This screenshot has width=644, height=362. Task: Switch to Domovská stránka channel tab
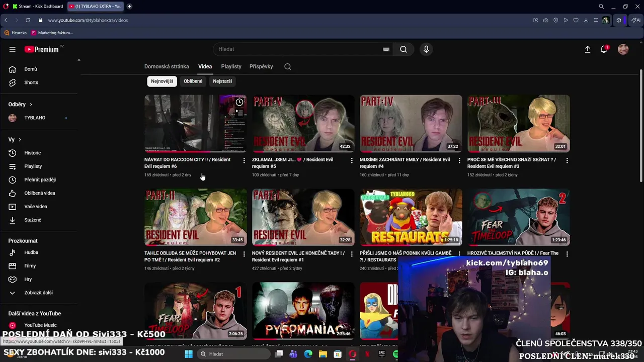tap(167, 66)
